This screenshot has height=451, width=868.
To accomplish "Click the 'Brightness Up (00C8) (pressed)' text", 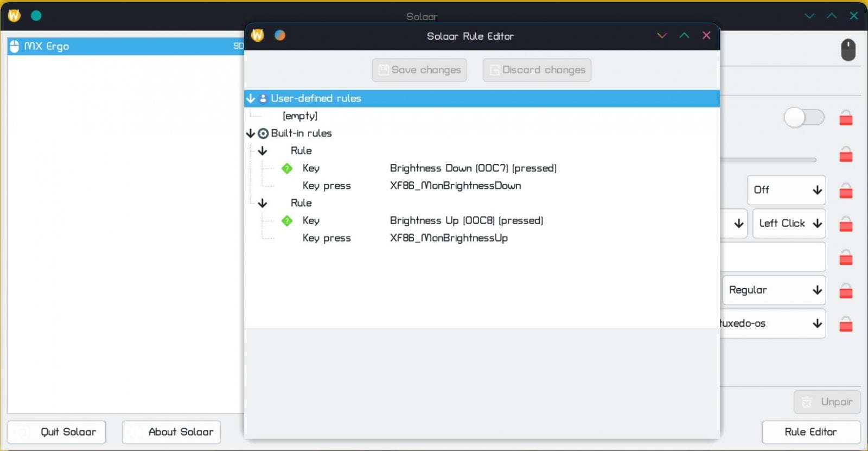I will (x=467, y=220).
